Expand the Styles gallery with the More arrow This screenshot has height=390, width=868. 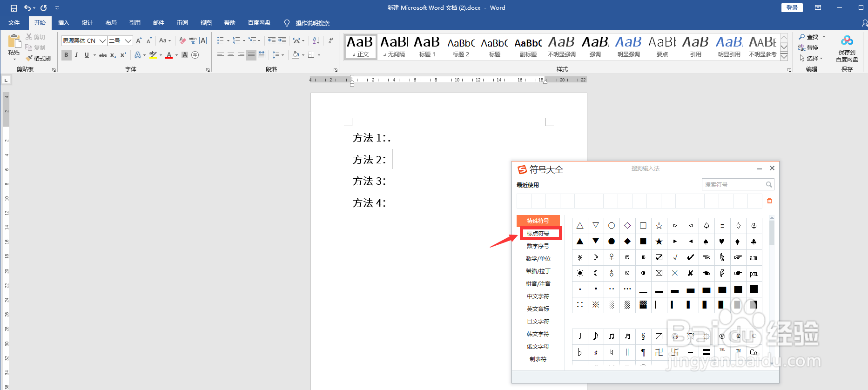point(784,57)
